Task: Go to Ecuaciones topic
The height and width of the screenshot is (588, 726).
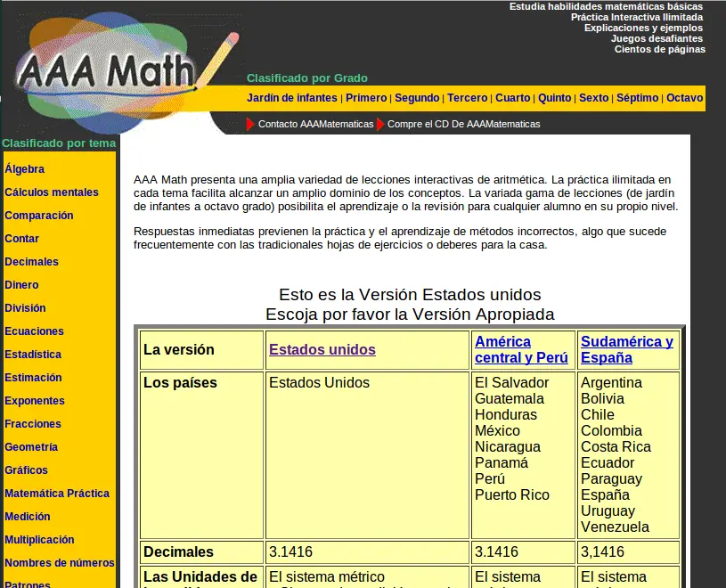Action: pyautogui.click(x=34, y=331)
